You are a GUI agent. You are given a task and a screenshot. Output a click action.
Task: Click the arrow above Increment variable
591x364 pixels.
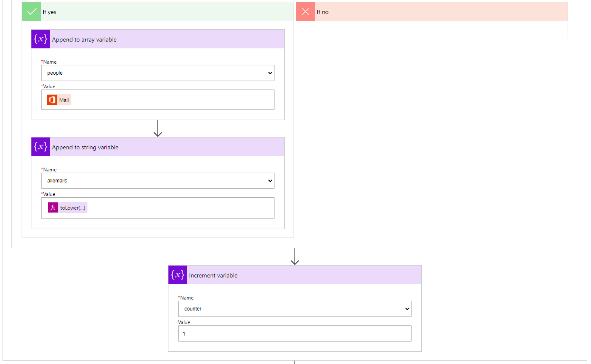pos(295,257)
